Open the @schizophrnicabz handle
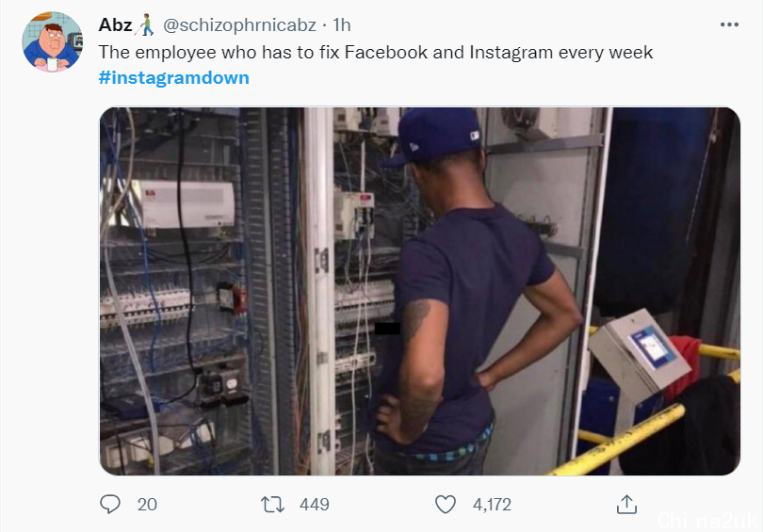 [x=239, y=24]
